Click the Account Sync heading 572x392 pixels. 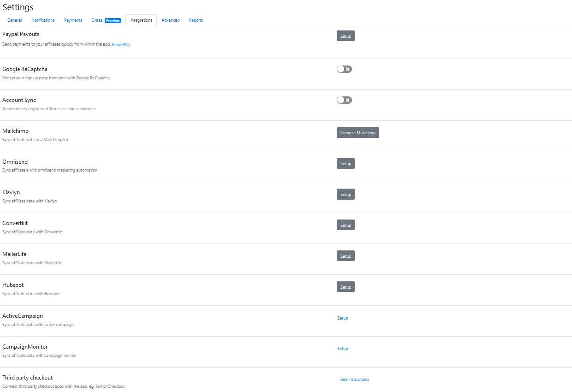[x=19, y=100]
